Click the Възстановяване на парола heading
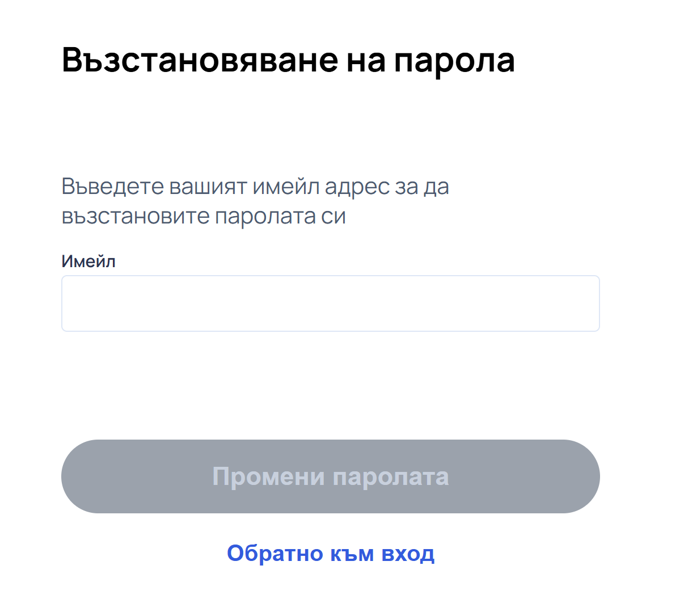Screen dimensions: 684x616 coord(288,60)
